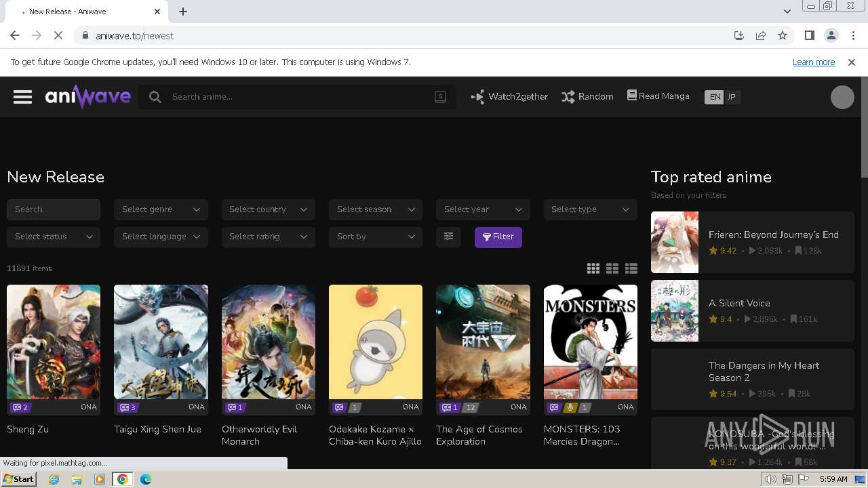This screenshot has height=488, width=868.
Task: Open the user avatar menu
Action: [842, 97]
